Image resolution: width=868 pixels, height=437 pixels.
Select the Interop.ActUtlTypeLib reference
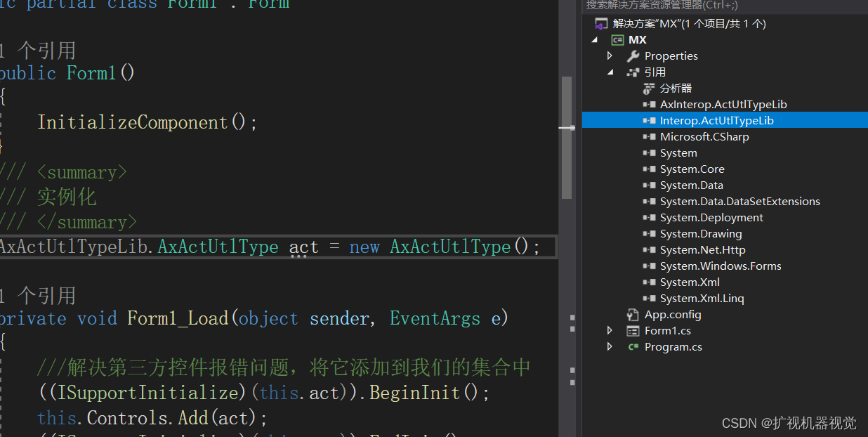tap(717, 120)
